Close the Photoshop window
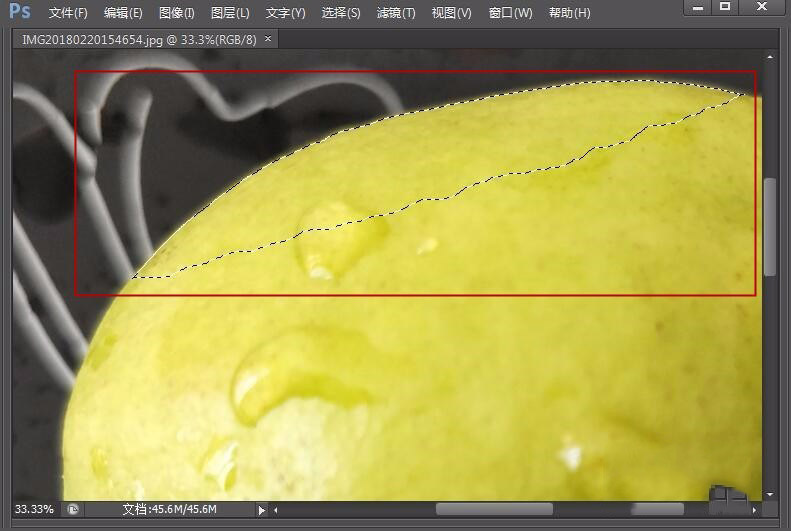This screenshot has height=531, width=791. pyautogui.click(x=762, y=7)
